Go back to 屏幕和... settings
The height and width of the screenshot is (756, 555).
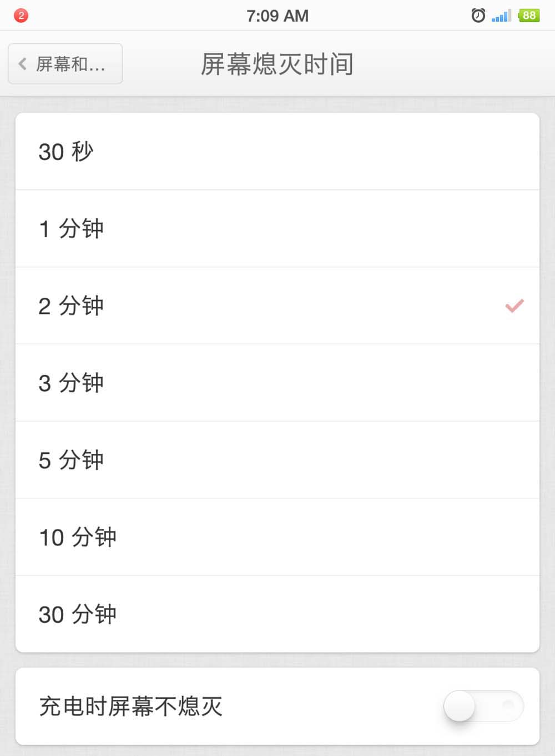tap(65, 64)
